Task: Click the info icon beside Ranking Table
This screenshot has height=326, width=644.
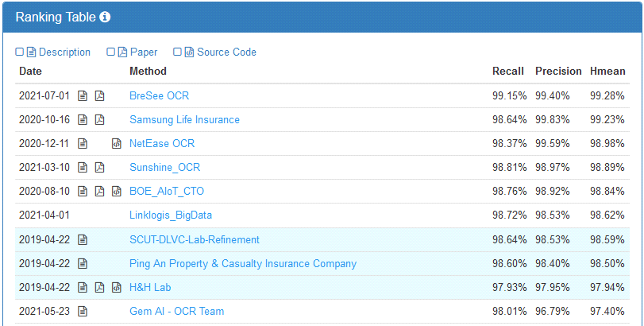Action: point(105,17)
